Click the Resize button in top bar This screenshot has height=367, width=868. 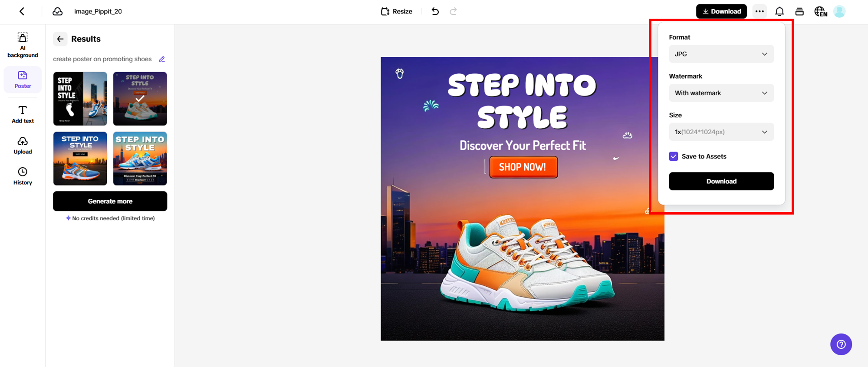[x=397, y=11]
